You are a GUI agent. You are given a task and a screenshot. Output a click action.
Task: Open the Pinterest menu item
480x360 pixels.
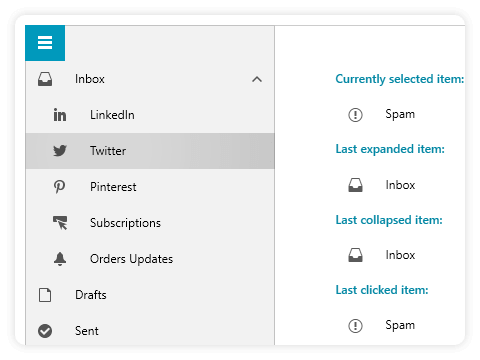point(150,187)
